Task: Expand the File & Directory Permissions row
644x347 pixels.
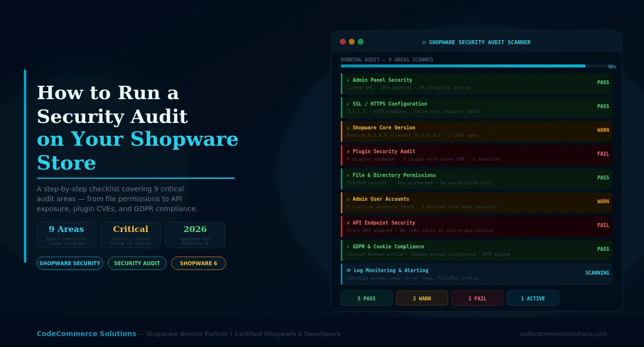Action: click(x=476, y=178)
